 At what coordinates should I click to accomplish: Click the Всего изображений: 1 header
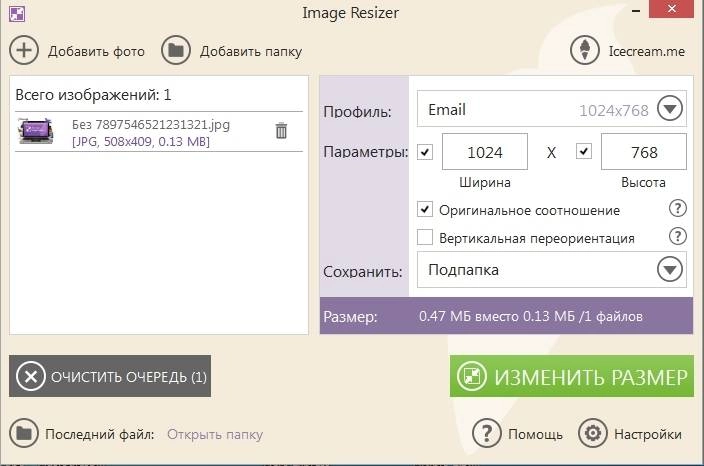click(93, 95)
